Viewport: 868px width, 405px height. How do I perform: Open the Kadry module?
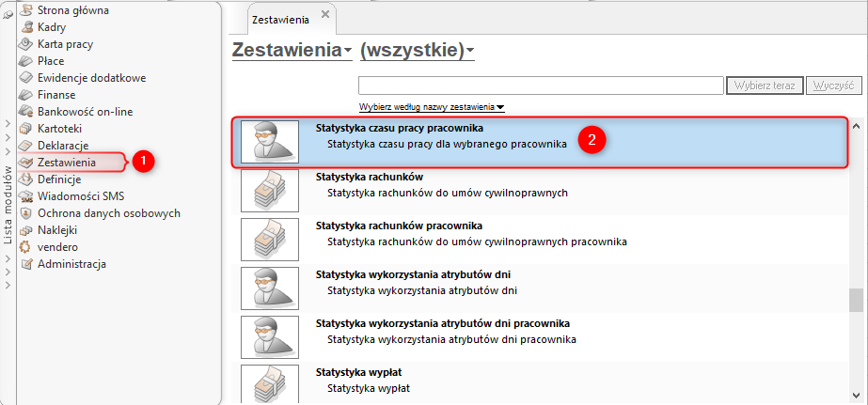click(52, 27)
